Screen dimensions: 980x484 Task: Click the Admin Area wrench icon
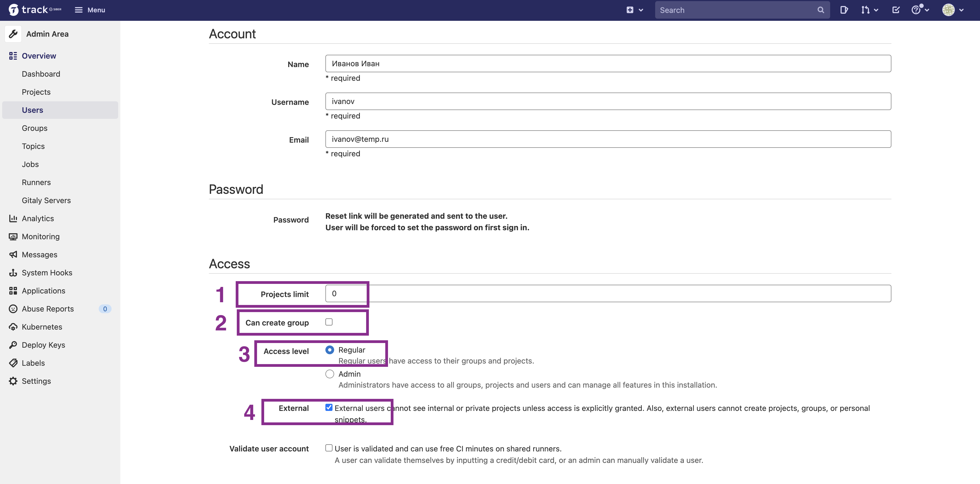(x=13, y=34)
